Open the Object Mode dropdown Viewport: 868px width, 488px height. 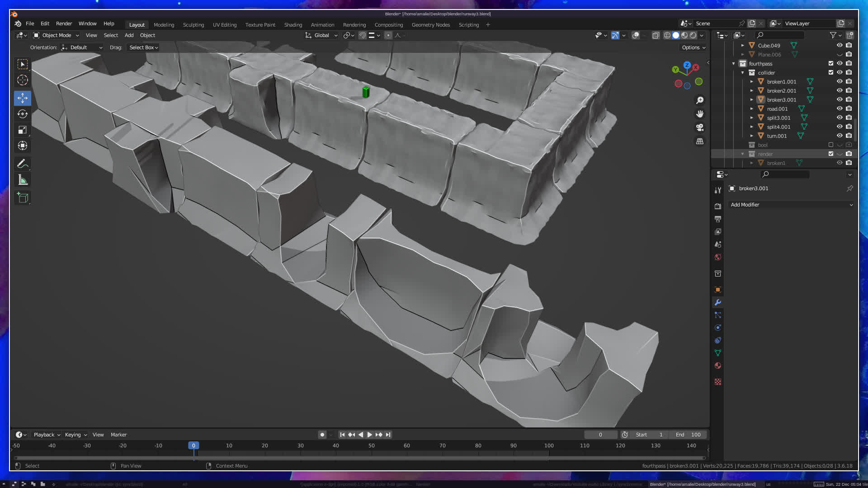(56, 35)
